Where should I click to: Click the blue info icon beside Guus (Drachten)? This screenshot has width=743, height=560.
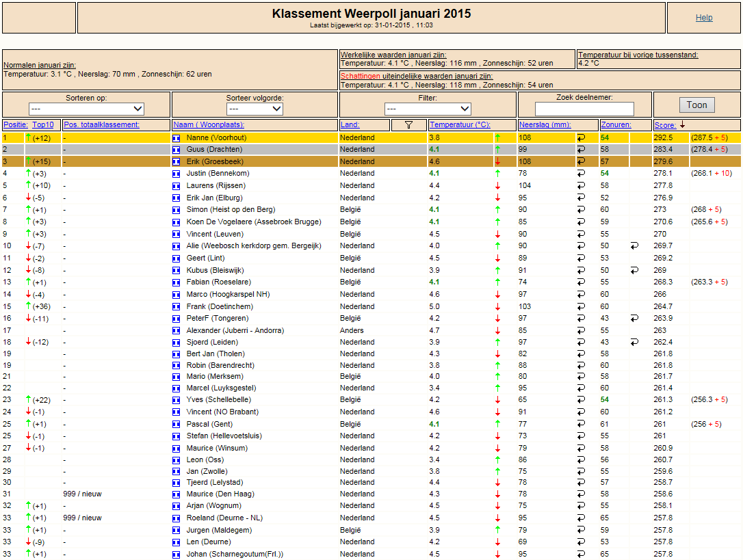(177, 150)
